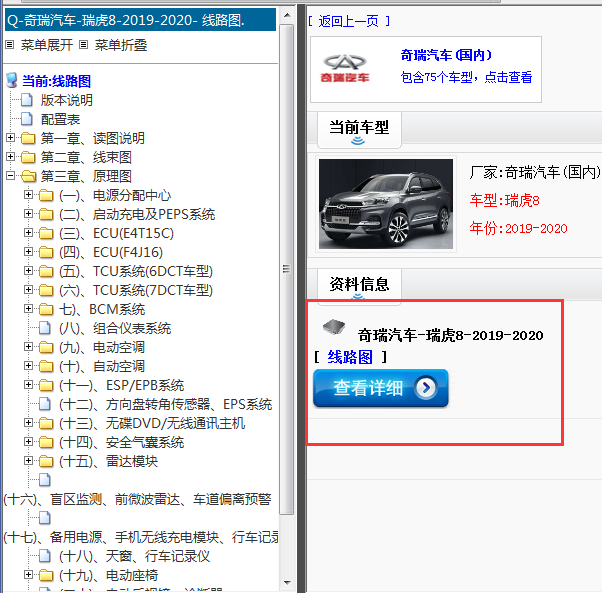Click 包含75个车型，点击查看 link
Image resolution: width=602 pixels, height=593 pixels.
(x=466, y=77)
